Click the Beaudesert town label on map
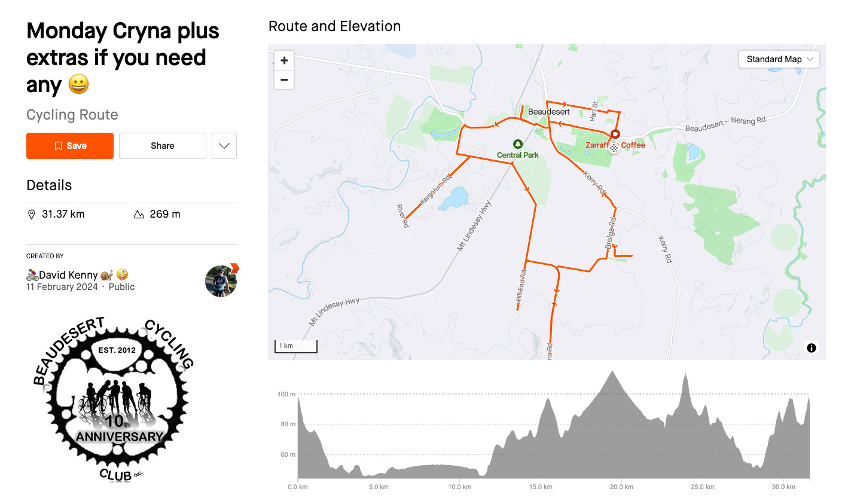854x504 pixels. tap(548, 112)
